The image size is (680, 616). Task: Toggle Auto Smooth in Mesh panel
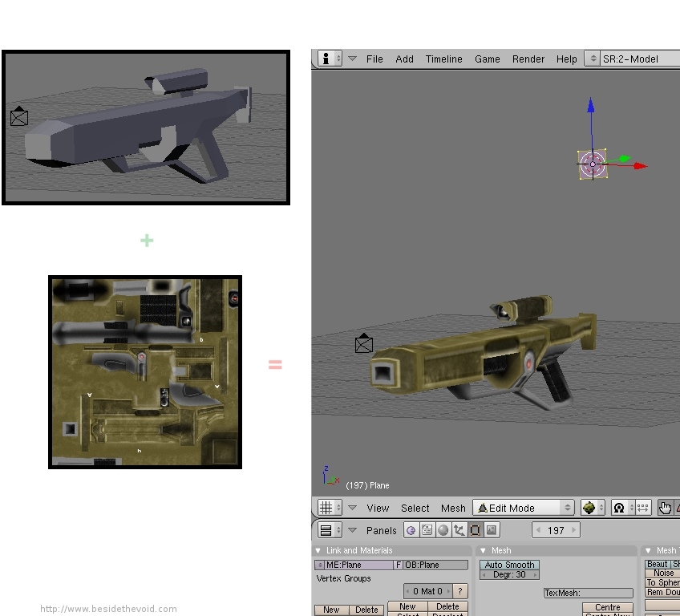(509, 565)
